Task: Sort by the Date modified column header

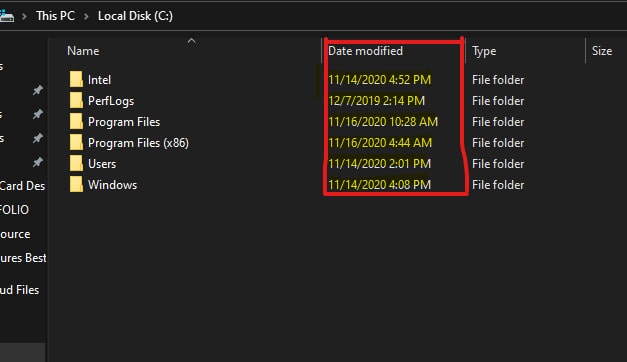Action: (365, 51)
